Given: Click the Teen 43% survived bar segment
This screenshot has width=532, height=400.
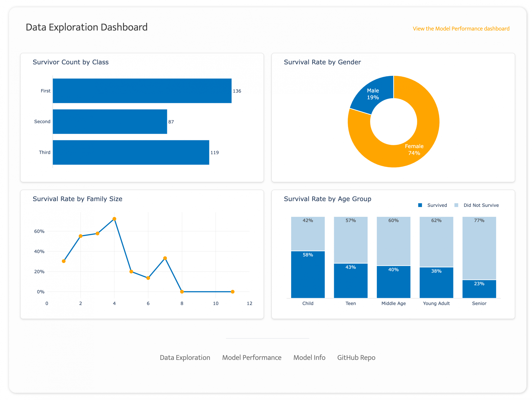Looking at the screenshot, I should click(350, 281).
